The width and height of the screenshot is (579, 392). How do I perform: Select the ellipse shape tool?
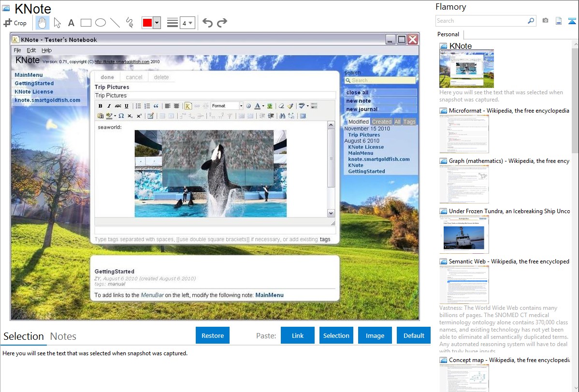(x=101, y=23)
